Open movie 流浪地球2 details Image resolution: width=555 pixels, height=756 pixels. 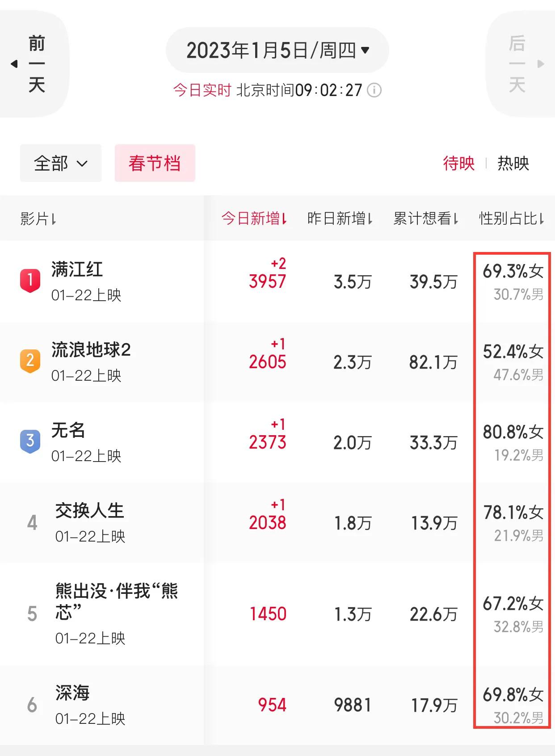pos(91,350)
